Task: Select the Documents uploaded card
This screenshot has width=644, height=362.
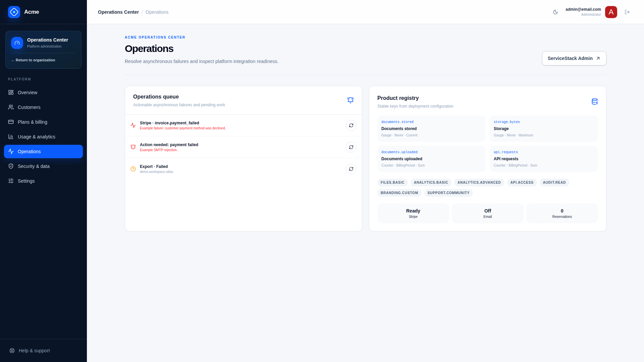Action: (x=431, y=159)
